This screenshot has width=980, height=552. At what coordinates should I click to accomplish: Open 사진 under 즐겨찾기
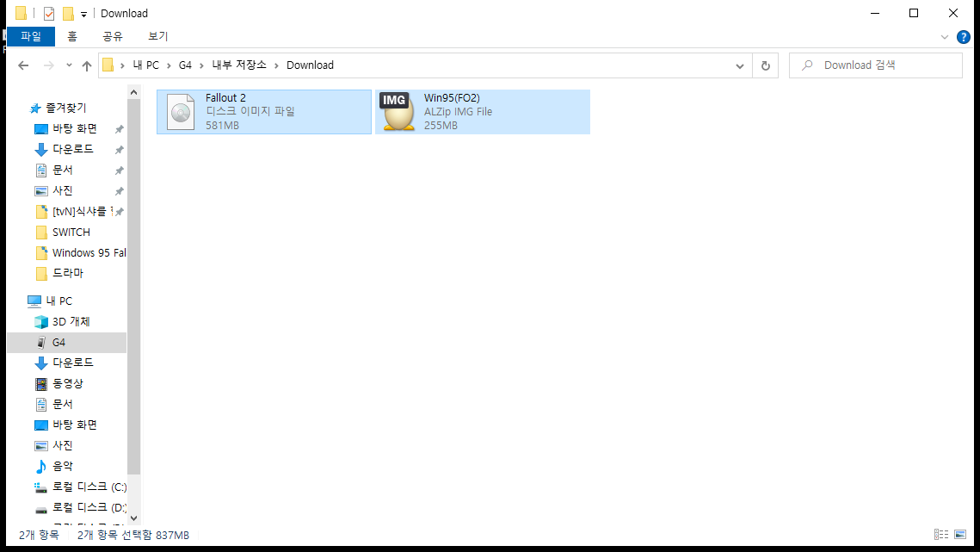click(63, 190)
